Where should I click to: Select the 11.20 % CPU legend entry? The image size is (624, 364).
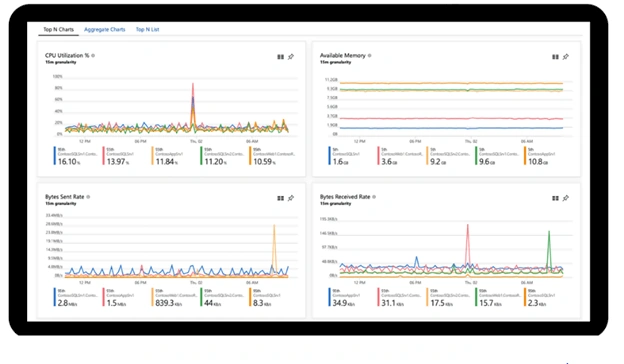coord(222,156)
